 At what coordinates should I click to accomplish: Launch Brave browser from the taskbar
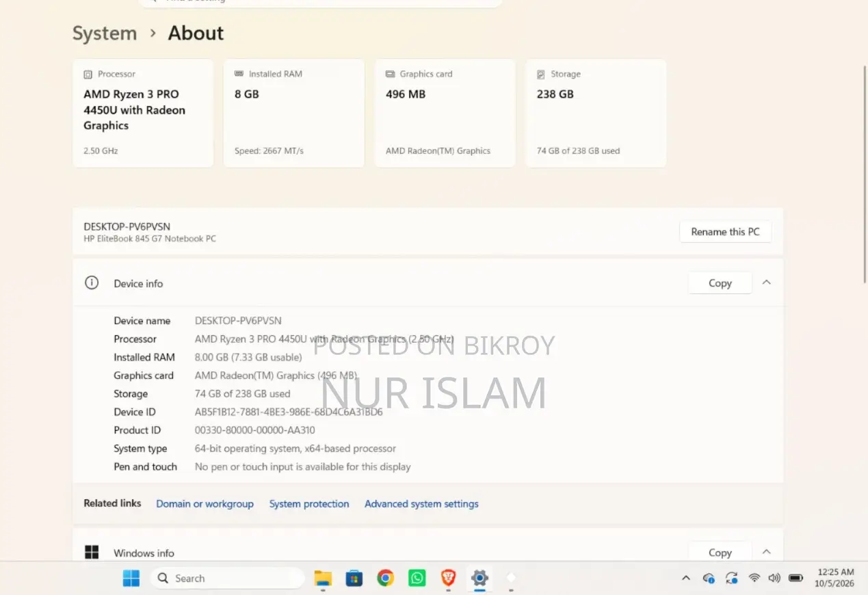[x=448, y=578]
